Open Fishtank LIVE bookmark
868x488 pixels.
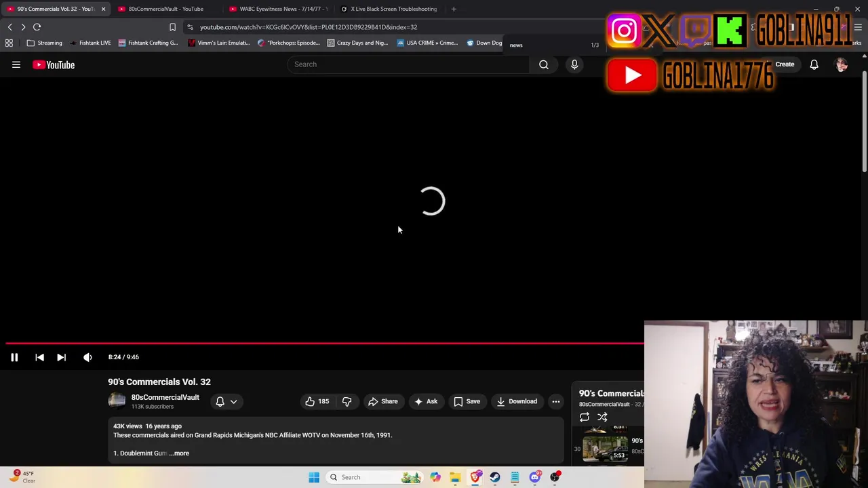click(x=90, y=43)
